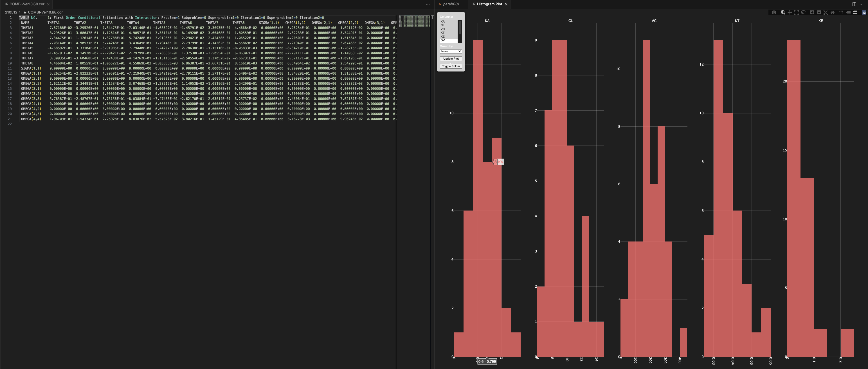Reset axes with home icon
Image resolution: width=868 pixels, height=369 pixels.
tap(832, 12)
